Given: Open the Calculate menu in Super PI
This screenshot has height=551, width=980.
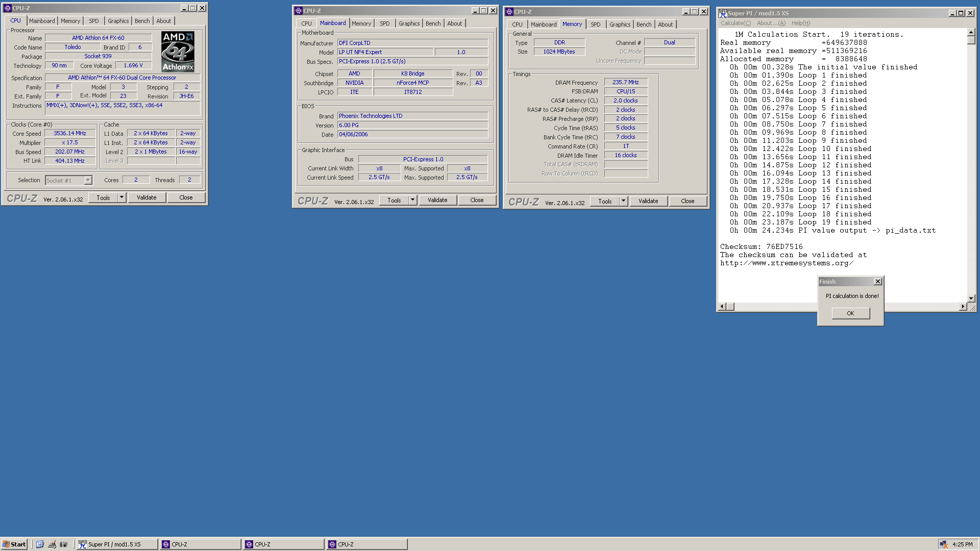Looking at the screenshot, I should pyautogui.click(x=736, y=23).
